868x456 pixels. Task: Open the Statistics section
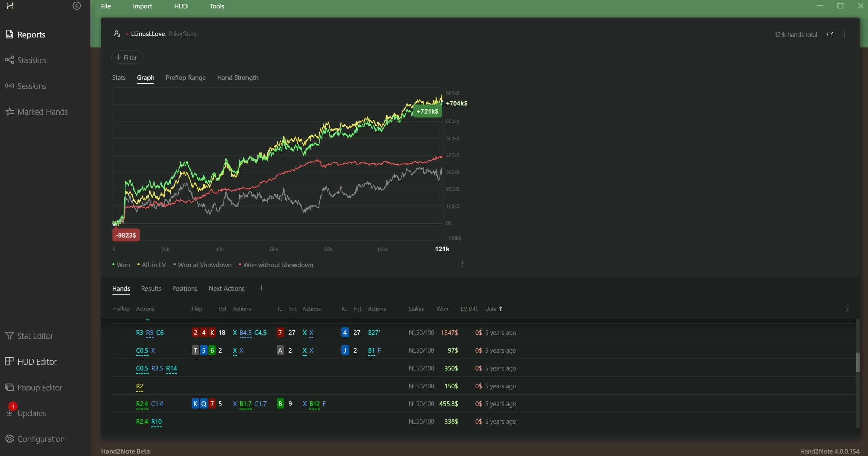point(32,60)
